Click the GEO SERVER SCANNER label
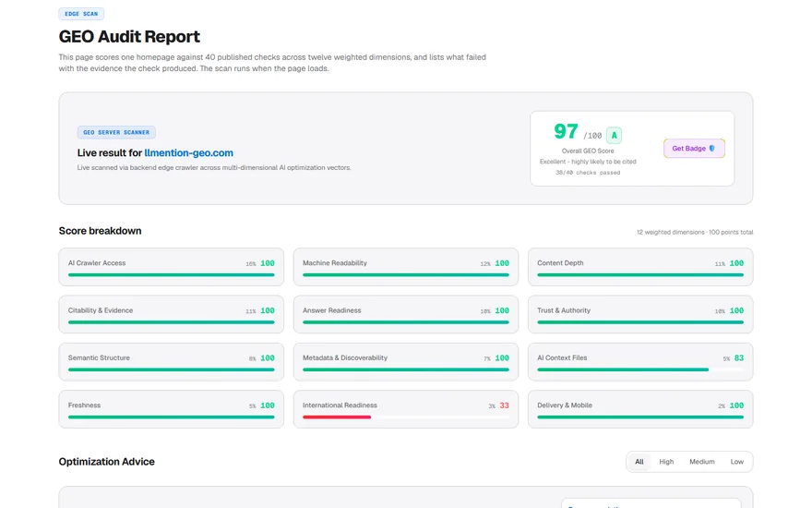Viewport: 812px width, 508px height. [116, 132]
